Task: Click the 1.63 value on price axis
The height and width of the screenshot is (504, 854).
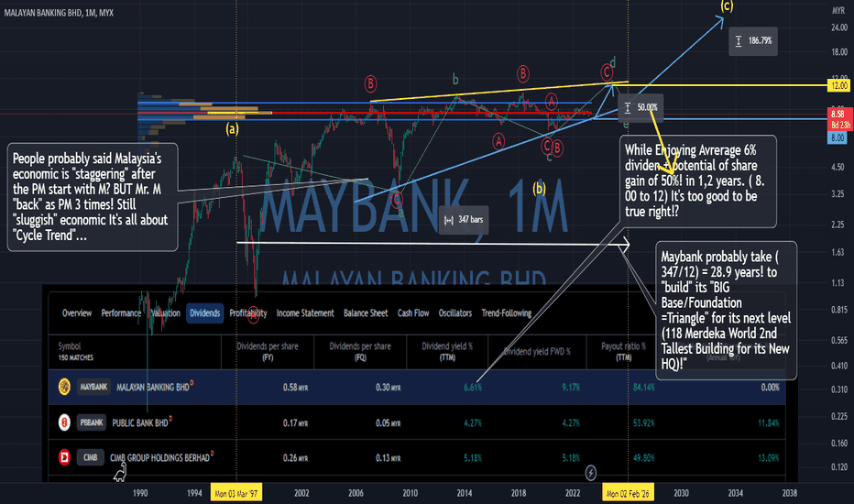Action: coord(838,252)
